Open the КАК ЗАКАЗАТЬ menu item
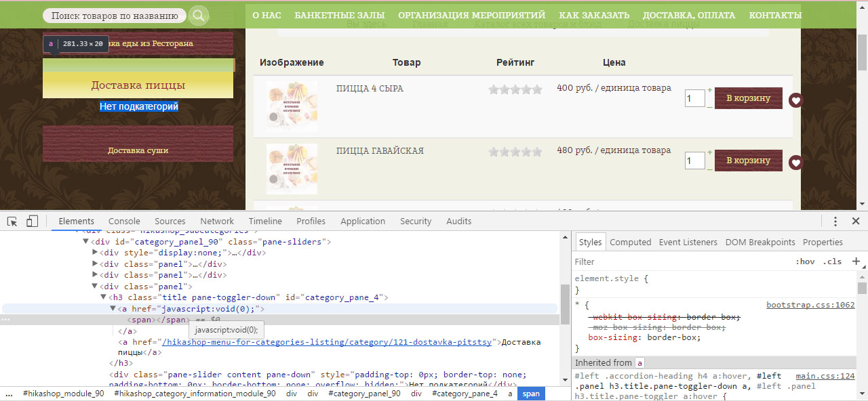This screenshot has width=868, height=401. click(594, 15)
